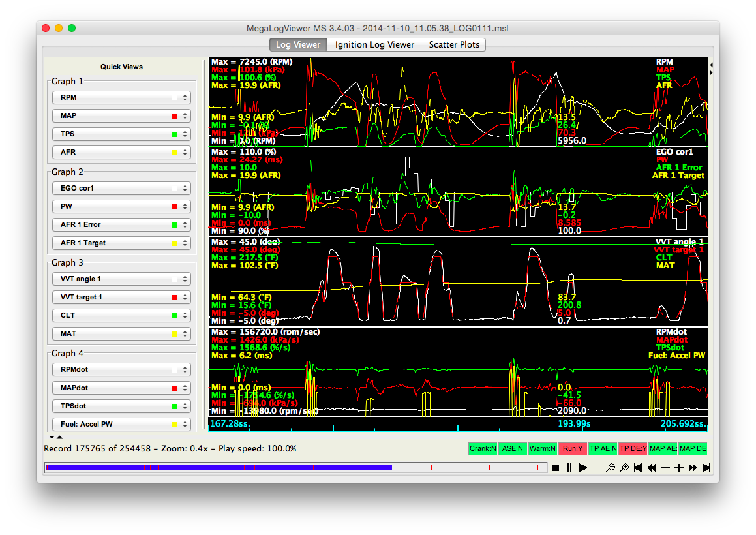Jump to the beginning of the log

click(638, 468)
